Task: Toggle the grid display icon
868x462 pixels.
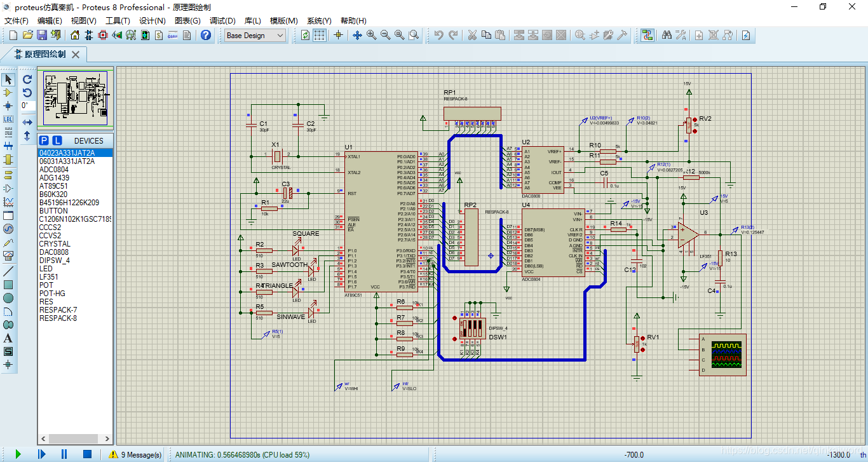Action: click(x=320, y=36)
